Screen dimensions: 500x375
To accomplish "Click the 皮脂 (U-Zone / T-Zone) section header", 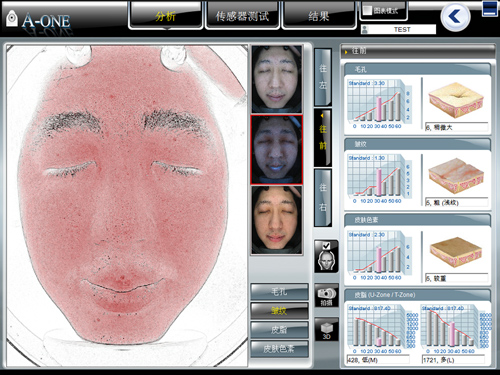I will pyautogui.click(x=417, y=295).
